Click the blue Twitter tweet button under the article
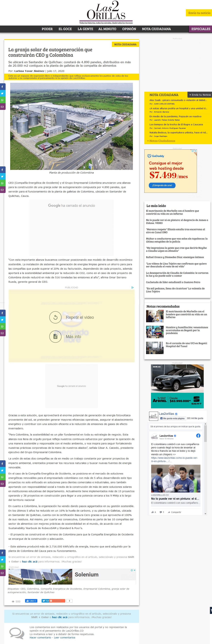Screen dimensions: 212x644 coord(45,601)
